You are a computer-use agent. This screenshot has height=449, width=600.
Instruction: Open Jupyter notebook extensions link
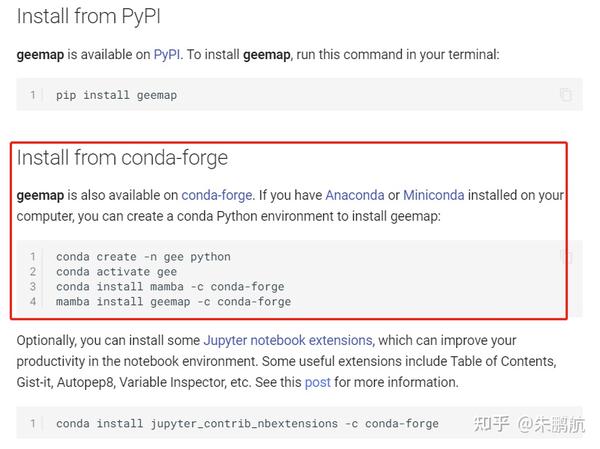288,340
